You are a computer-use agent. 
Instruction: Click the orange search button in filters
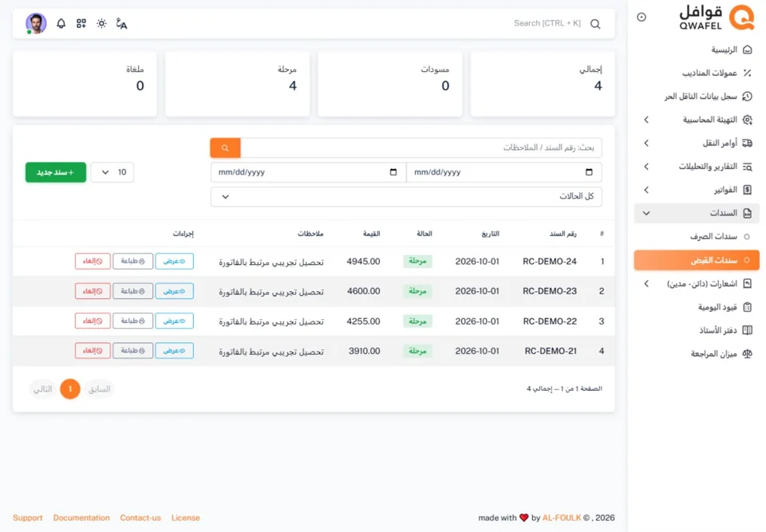[x=225, y=148]
